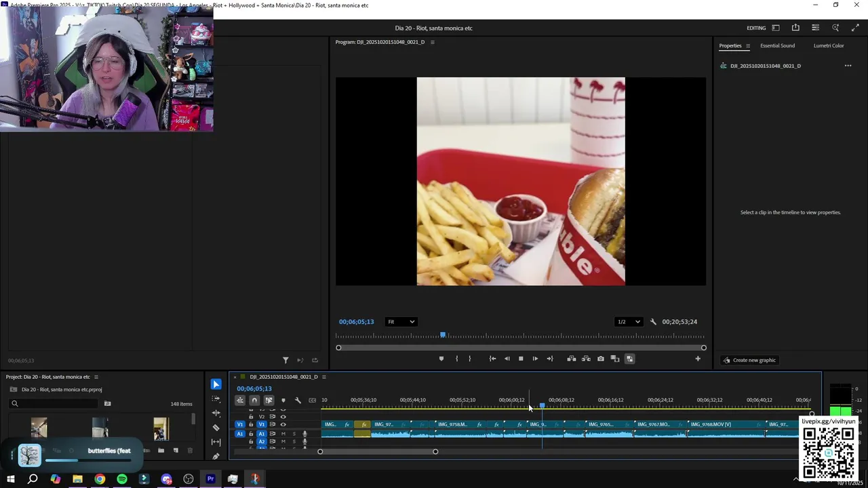Switch to the Essential Sound tab
Viewport: 868px width, 488px height.
point(777,45)
